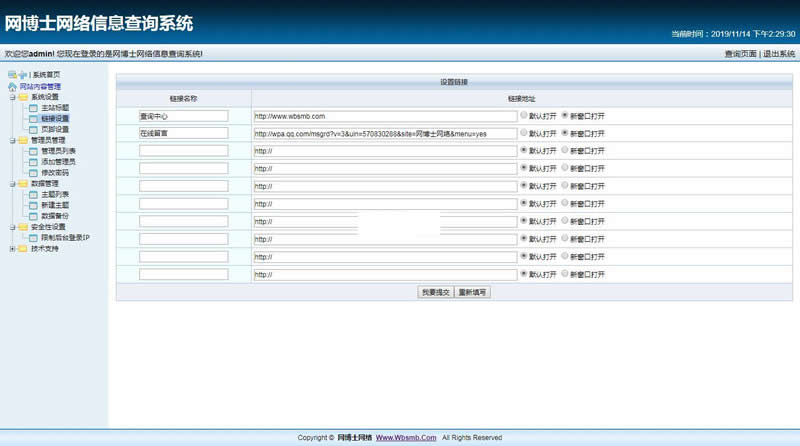Click the 技术支持 folder icon
800x446 pixels.
22,249
